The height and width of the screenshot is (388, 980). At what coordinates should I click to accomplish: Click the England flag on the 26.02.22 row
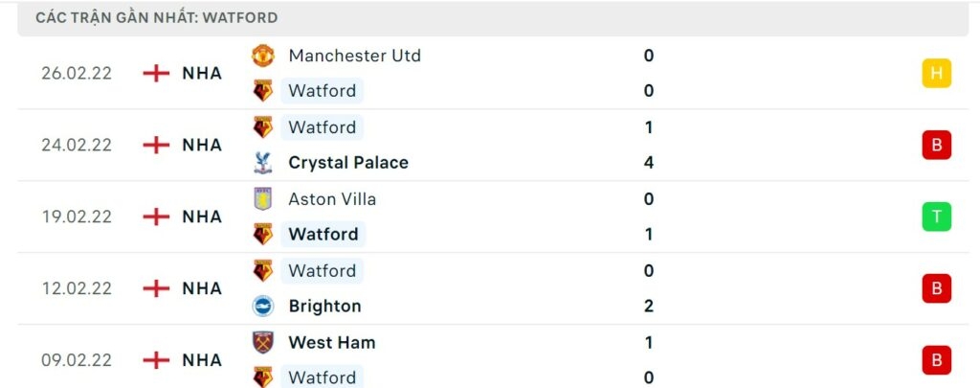point(156,73)
